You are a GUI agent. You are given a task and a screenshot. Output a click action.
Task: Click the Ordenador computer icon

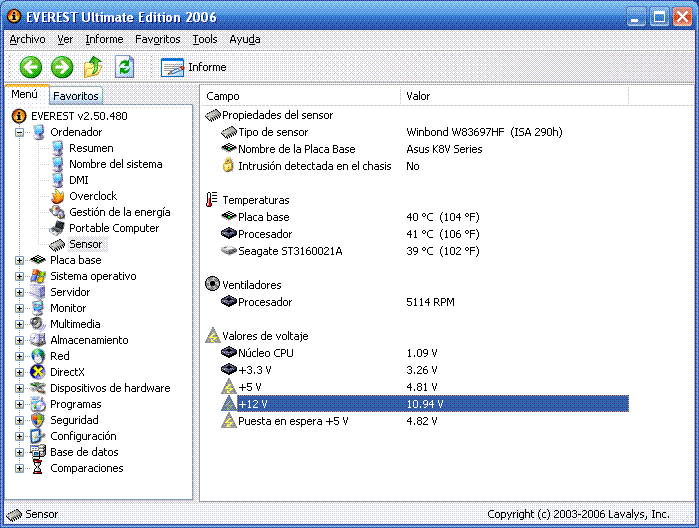coord(39,132)
